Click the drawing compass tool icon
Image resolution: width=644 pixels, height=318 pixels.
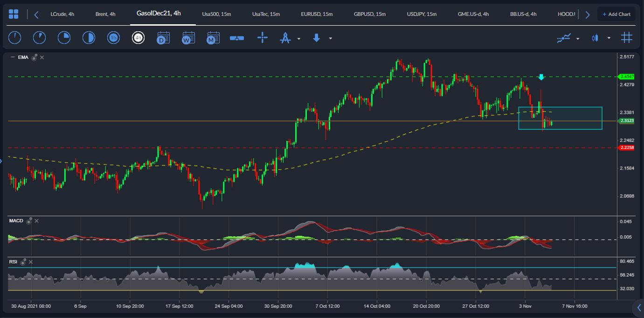coord(285,38)
